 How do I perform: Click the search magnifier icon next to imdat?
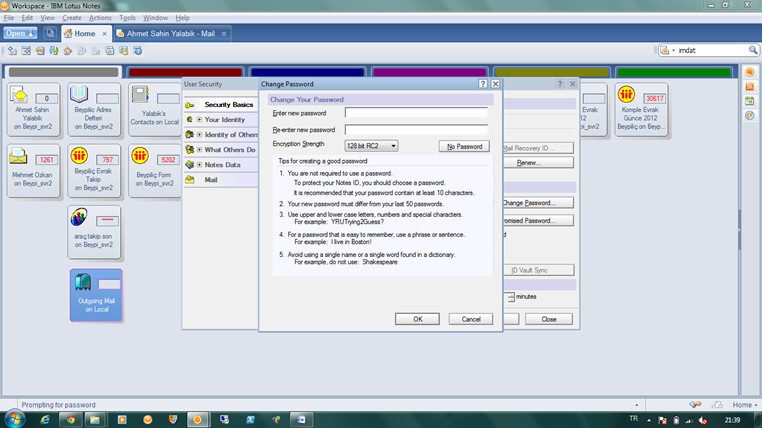click(753, 50)
